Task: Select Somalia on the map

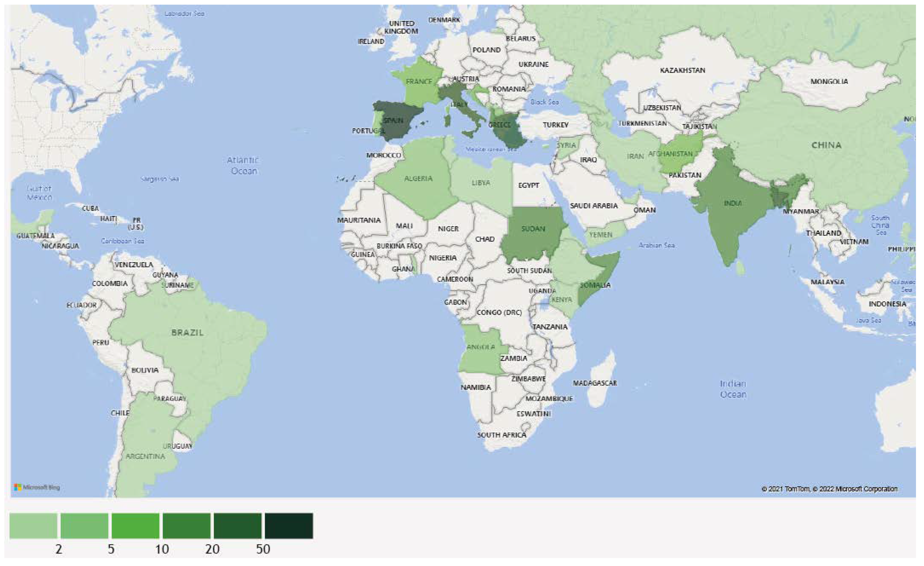Action: 596,285
